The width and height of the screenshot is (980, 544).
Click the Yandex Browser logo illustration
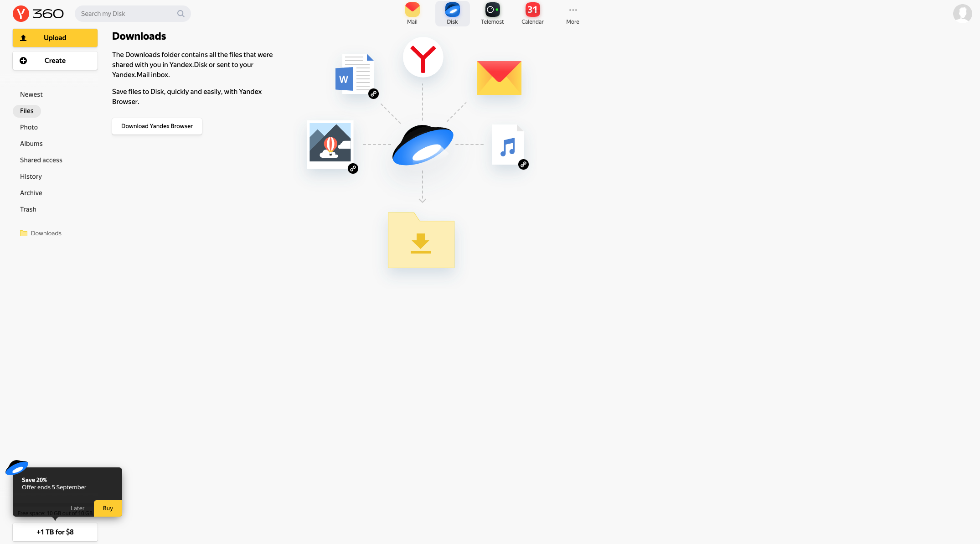point(423,57)
